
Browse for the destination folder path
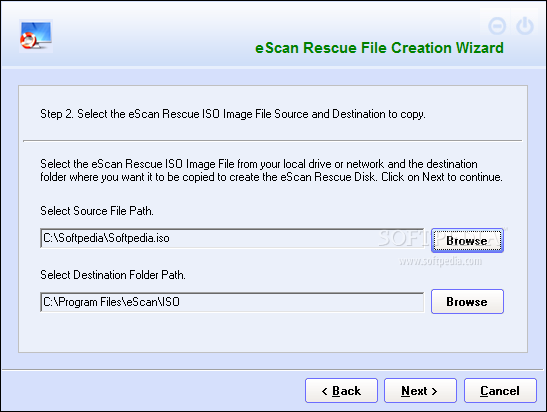coord(467,301)
